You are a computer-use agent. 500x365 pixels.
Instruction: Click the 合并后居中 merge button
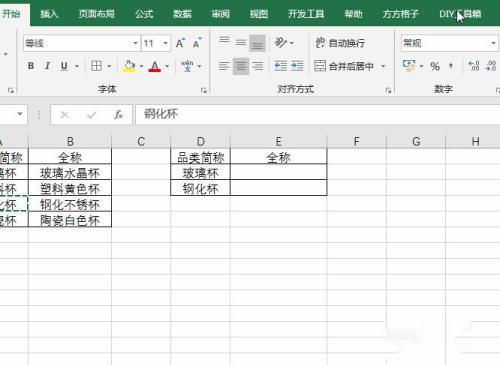343,66
